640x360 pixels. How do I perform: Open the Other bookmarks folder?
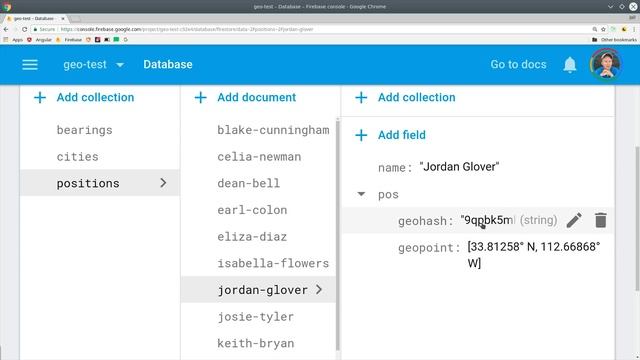point(614,40)
